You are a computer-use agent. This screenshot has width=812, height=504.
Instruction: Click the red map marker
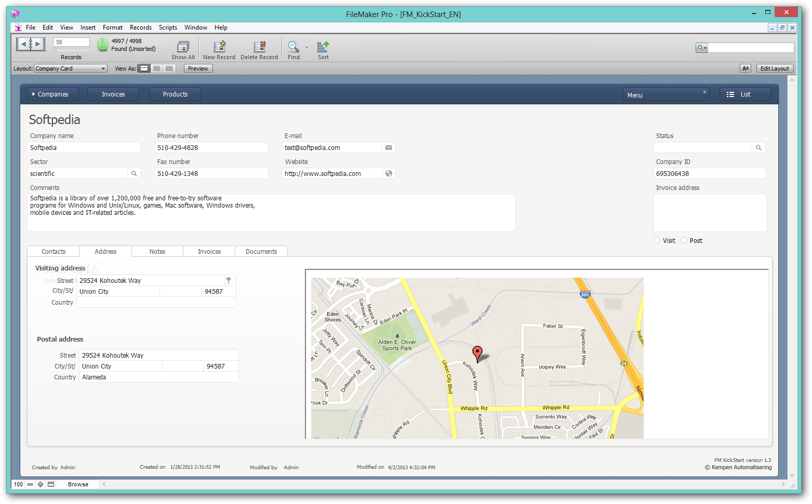477,353
